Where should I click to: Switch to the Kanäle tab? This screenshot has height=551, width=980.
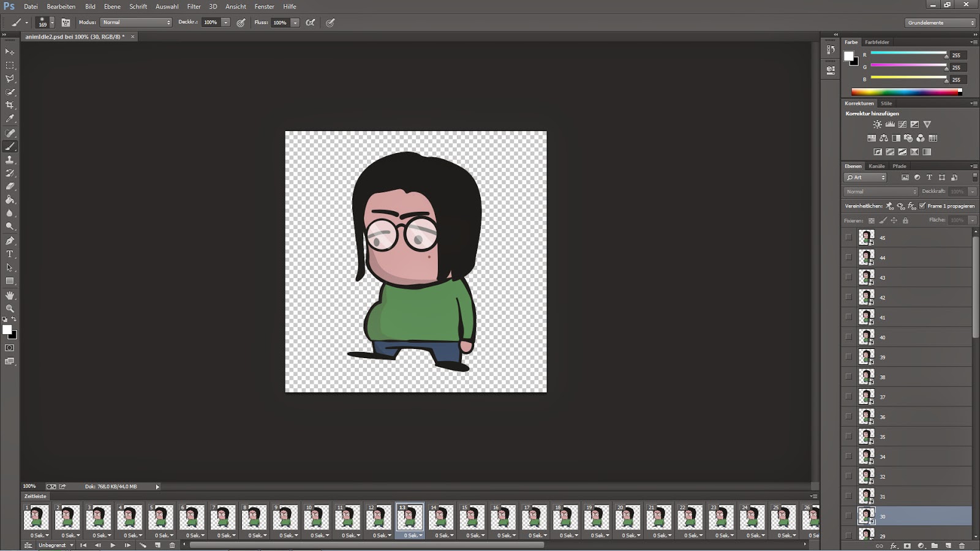pos(876,165)
